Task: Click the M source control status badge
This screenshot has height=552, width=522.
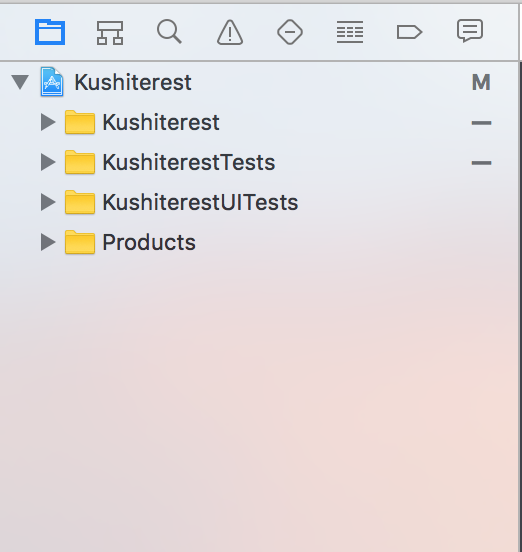Action: point(481,82)
